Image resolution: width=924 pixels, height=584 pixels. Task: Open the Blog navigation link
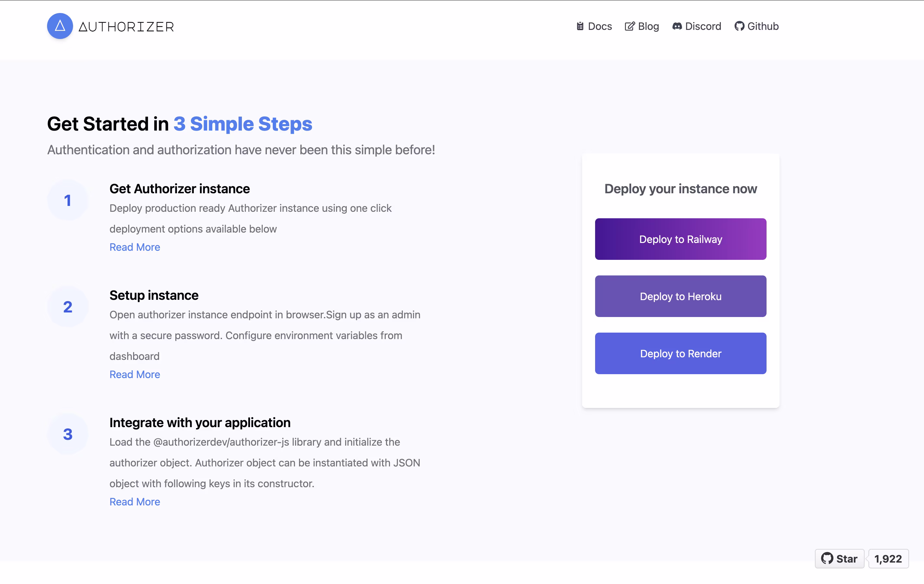(648, 26)
